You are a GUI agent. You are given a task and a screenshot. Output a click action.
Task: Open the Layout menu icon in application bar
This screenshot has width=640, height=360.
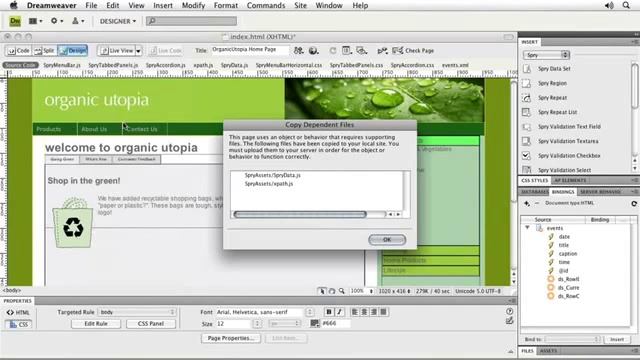tap(36, 21)
